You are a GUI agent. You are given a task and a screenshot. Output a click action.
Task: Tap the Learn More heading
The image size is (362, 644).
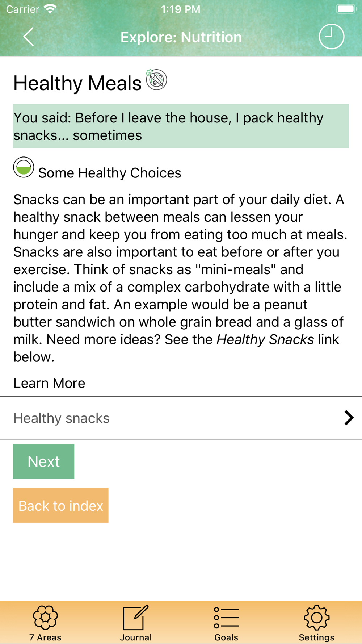49,383
